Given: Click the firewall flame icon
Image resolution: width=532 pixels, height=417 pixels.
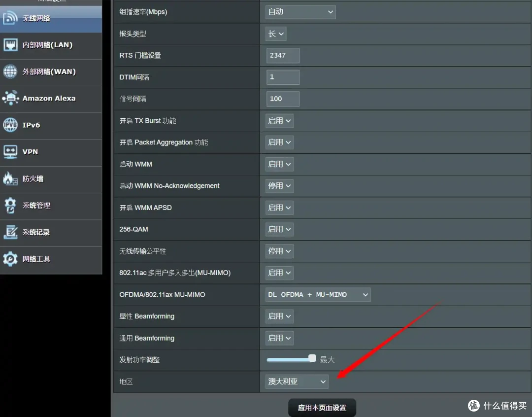Looking at the screenshot, I should [10, 178].
